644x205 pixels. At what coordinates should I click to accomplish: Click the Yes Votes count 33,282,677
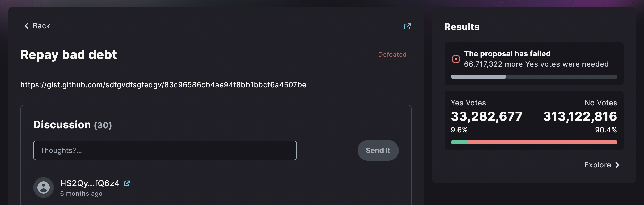(487, 116)
